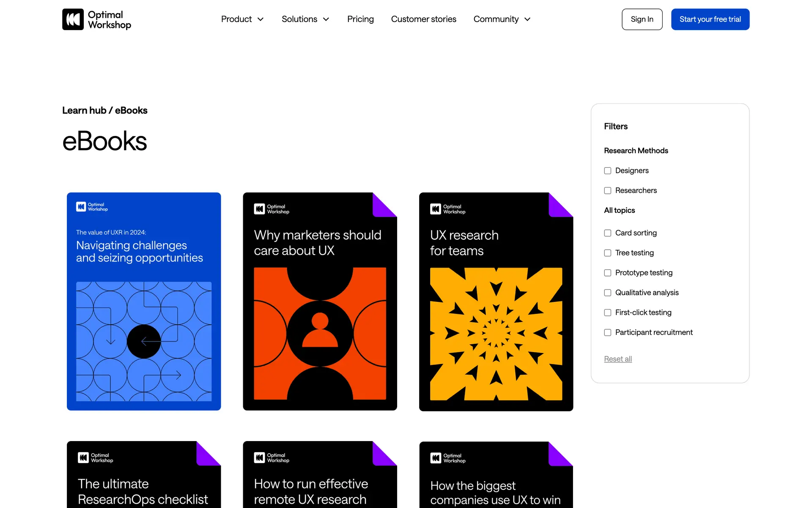This screenshot has height=508, width=812.
Task: Click logo icon on remote UX research cover
Action: coord(259,458)
